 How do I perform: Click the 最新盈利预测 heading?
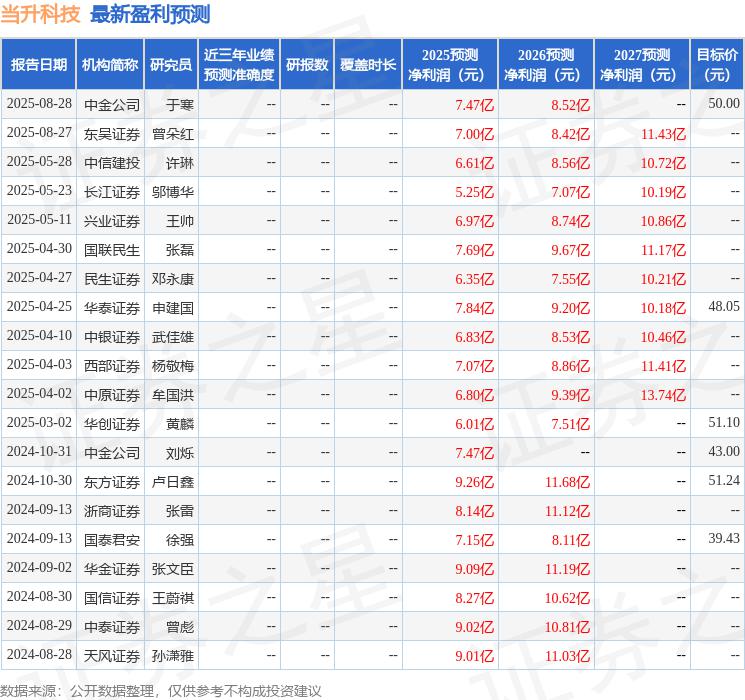(x=150, y=14)
